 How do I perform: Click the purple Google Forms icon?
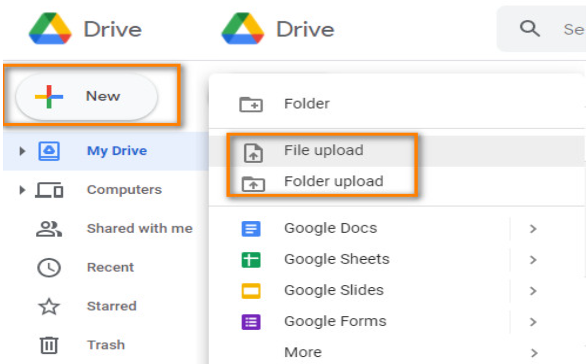(251, 322)
